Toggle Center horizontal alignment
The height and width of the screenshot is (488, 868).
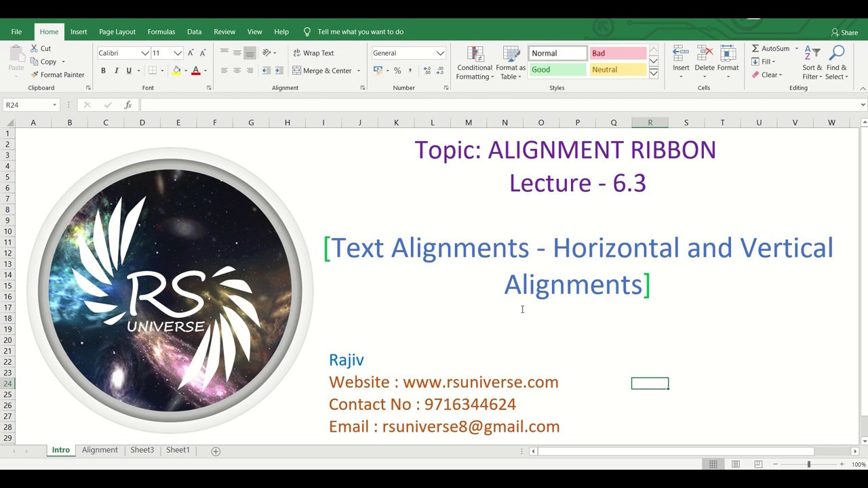pos(237,70)
